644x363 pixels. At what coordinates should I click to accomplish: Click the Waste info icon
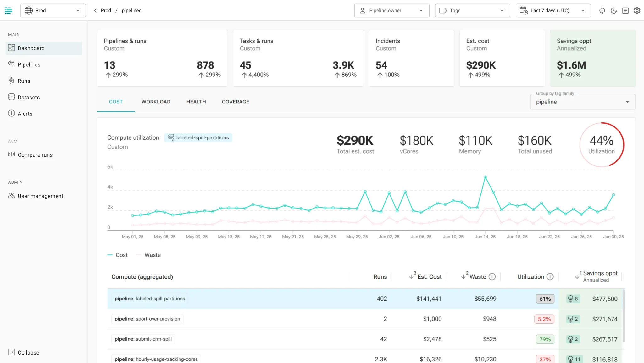point(492,277)
